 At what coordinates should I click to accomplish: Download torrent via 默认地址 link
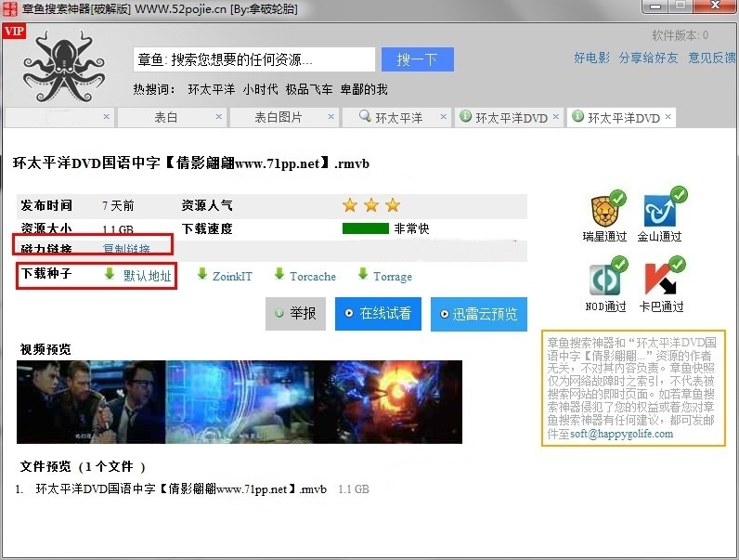pyautogui.click(x=147, y=276)
